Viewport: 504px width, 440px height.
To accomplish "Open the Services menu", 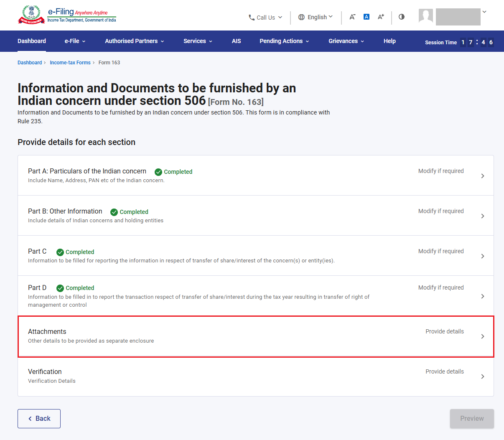I will (198, 41).
